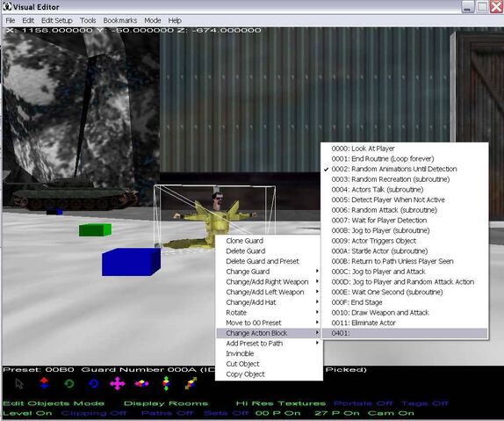Expand Change/Add Hat submenu
Viewport: 504px width, 421px height.
[269, 302]
